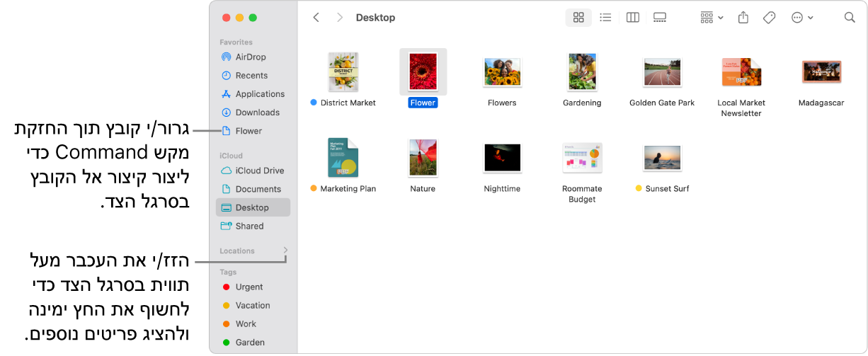
Task: Select the orange Work tag
Action: pos(253,323)
